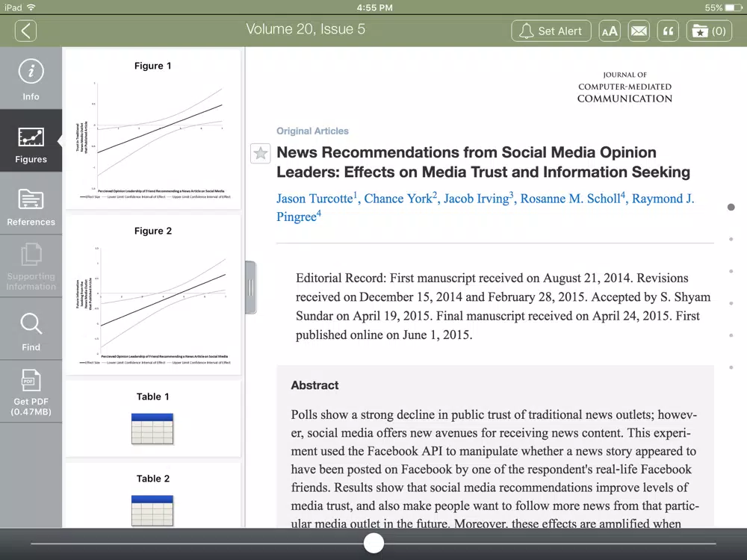The height and width of the screenshot is (560, 747).
Task: Open the Figure 1 thumbnail
Action: [153, 129]
